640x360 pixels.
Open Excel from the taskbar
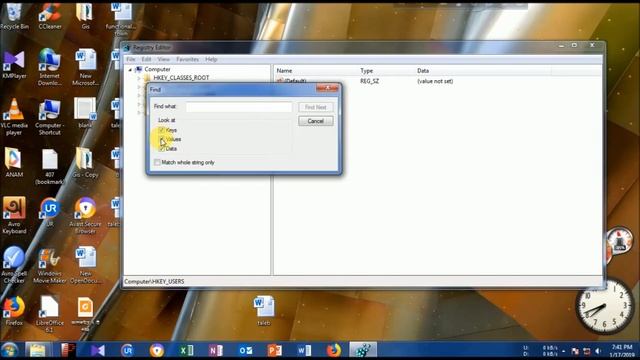(186, 351)
